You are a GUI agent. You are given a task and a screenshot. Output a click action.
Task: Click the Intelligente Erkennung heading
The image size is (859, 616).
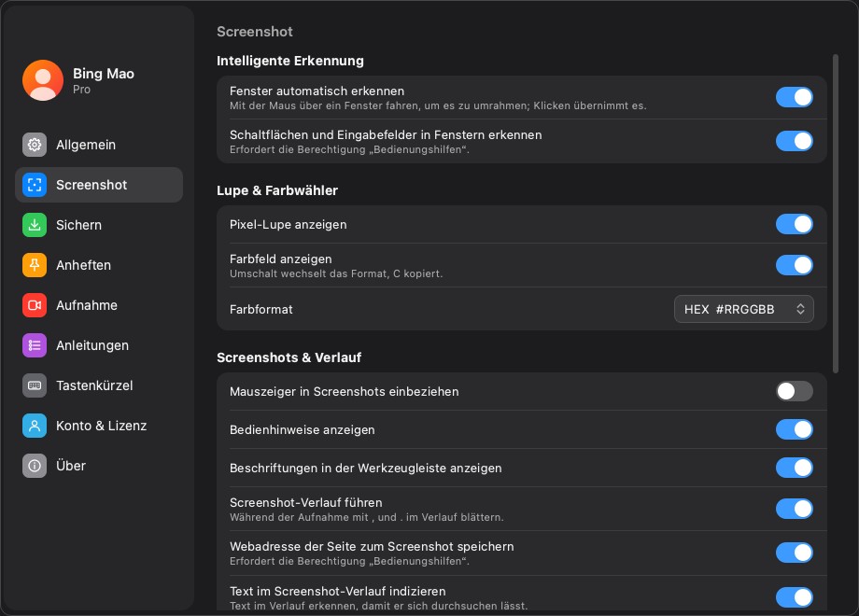tap(289, 61)
